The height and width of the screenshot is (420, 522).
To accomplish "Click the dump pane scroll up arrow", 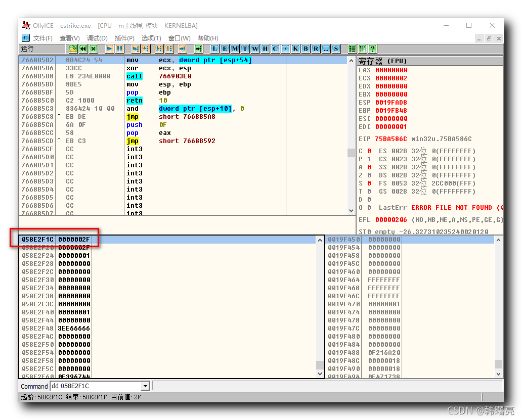I will 320,240.
